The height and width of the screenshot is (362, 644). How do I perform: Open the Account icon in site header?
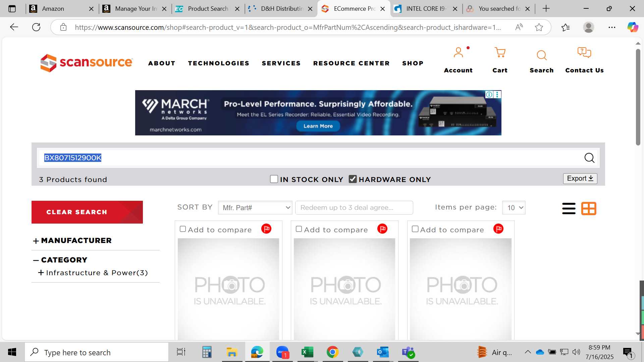(458, 53)
